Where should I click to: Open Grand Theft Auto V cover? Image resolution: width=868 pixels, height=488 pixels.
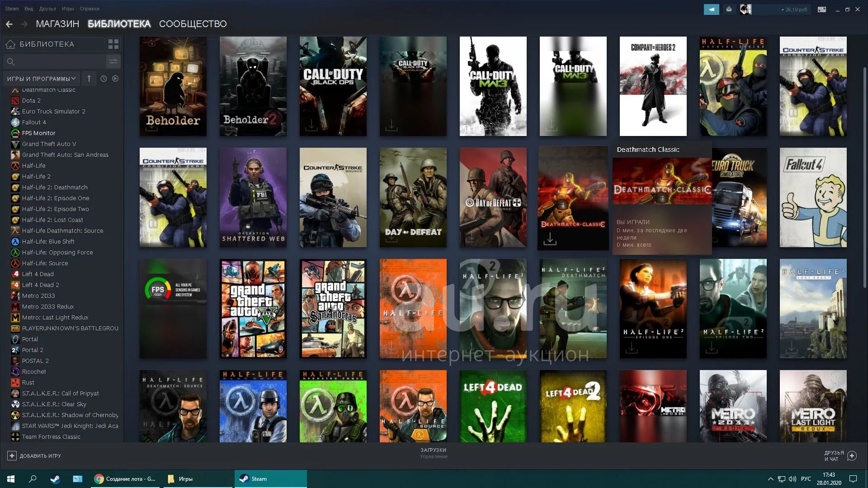tap(253, 309)
